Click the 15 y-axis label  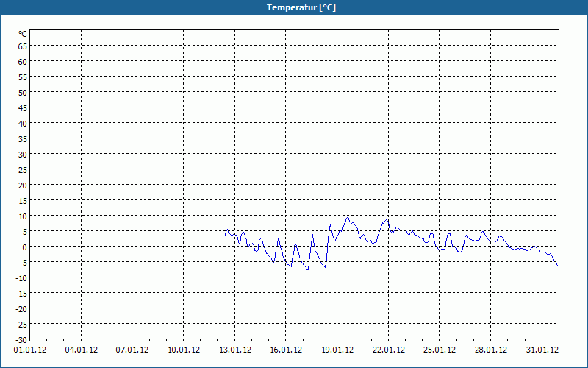coord(23,201)
